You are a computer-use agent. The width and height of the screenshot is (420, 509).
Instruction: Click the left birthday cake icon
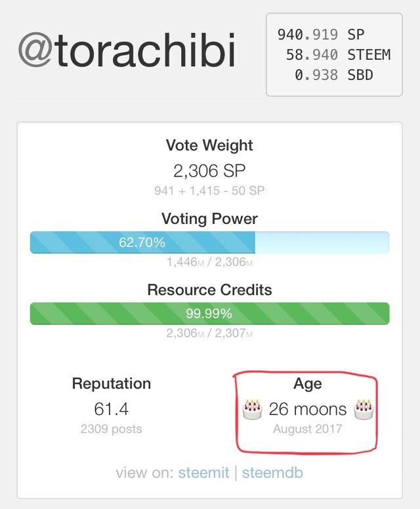pos(252,410)
